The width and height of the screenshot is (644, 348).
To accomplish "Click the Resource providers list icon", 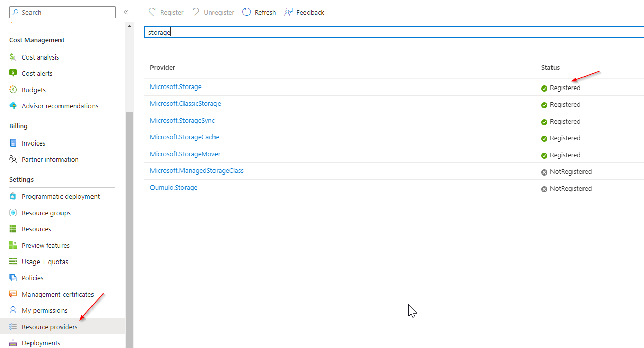I will click(x=13, y=327).
